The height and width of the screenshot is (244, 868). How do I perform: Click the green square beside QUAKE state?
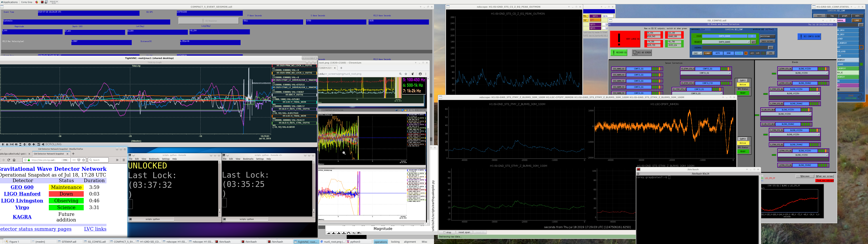tap(861, 64)
